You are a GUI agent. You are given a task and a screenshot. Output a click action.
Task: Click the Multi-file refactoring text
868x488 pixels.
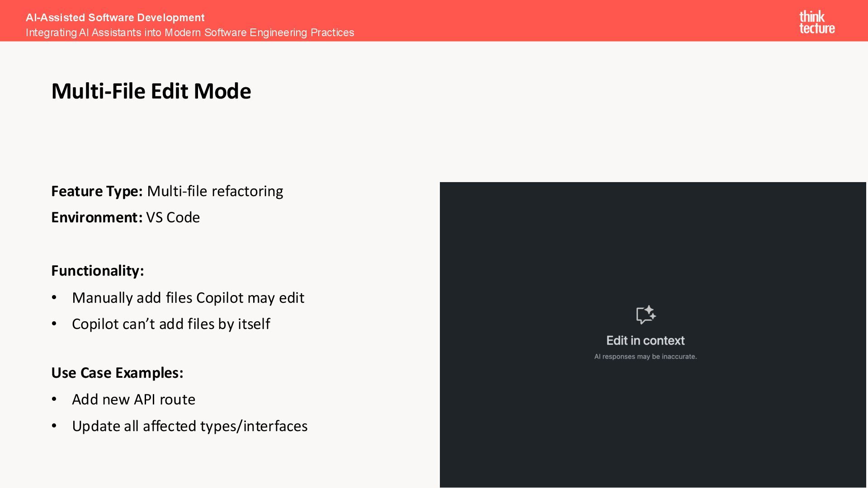click(215, 191)
